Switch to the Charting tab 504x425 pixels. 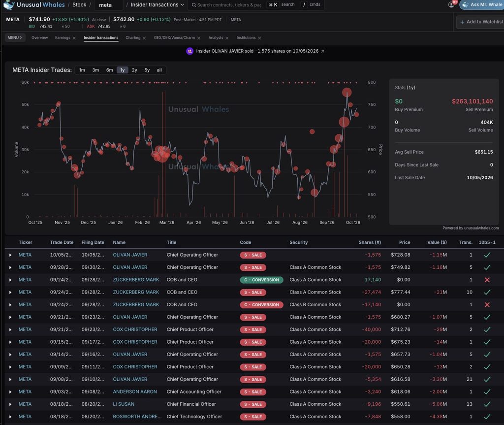[x=133, y=37]
